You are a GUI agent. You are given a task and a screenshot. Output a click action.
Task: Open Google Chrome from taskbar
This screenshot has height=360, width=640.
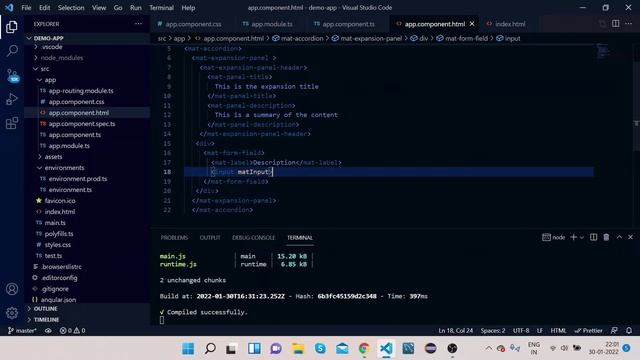[364, 348]
